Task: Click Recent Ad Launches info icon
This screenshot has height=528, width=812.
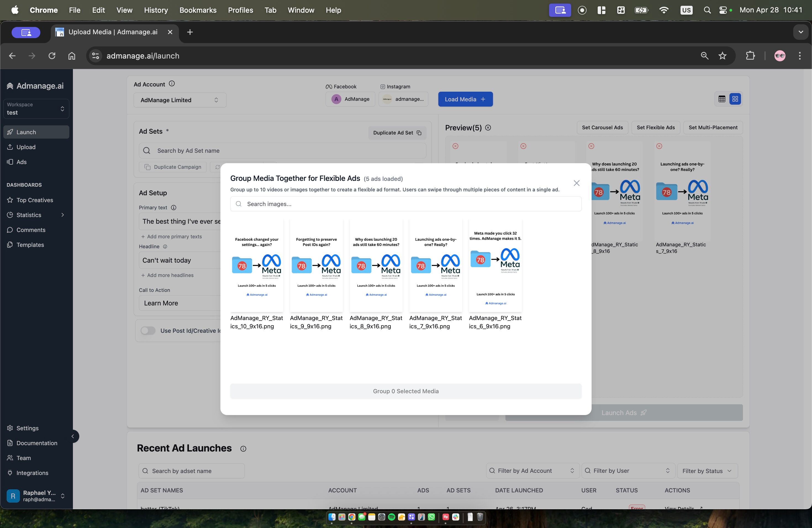Action: [243, 448]
